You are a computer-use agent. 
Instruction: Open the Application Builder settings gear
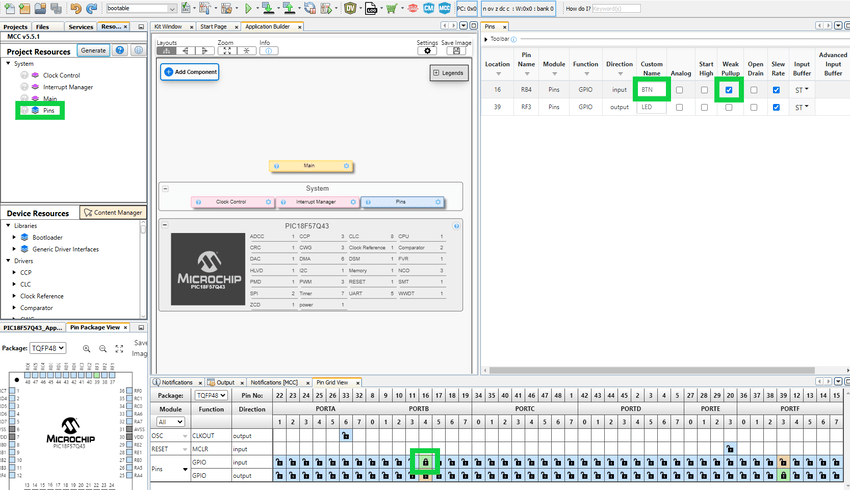point(427,51)
